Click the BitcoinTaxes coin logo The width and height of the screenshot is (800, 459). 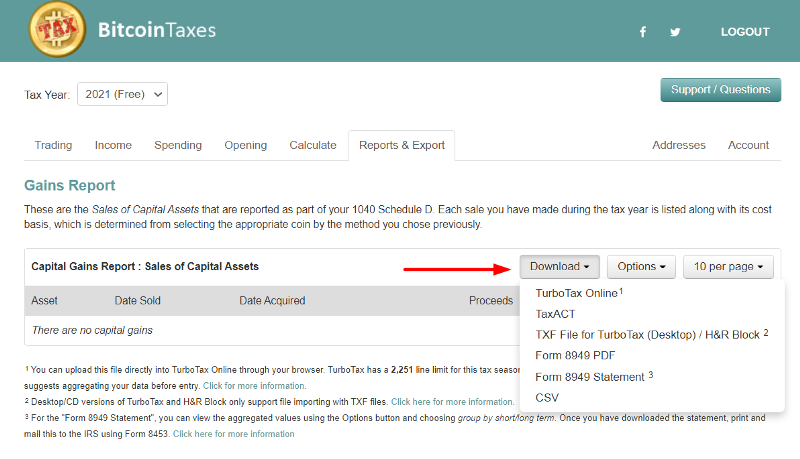(58, 29)
